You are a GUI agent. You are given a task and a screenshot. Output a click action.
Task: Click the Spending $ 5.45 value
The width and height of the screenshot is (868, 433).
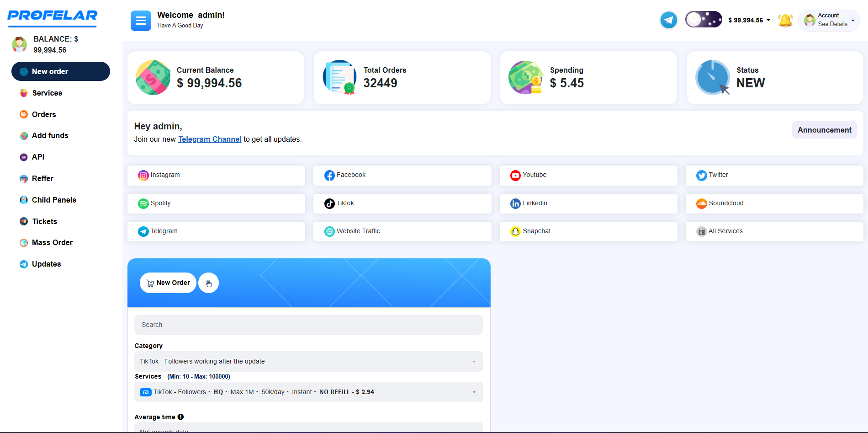point(567,83)
